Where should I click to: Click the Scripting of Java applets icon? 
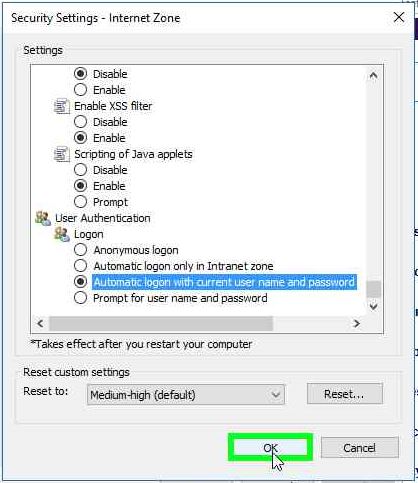point(62,154)
